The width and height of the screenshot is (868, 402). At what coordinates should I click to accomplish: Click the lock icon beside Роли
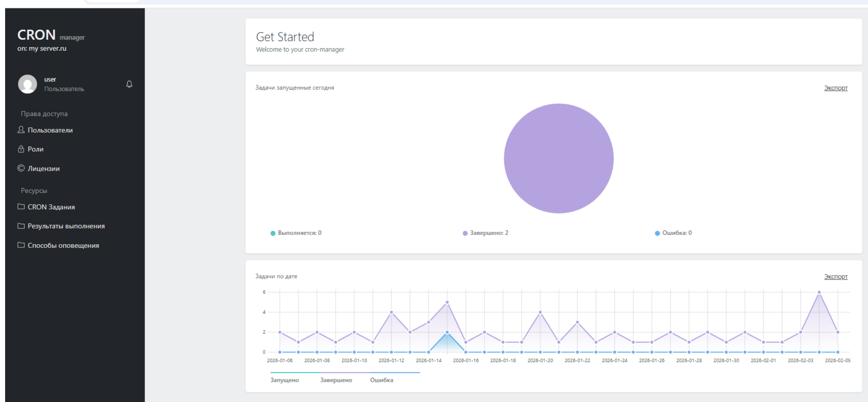click(21, 149)
